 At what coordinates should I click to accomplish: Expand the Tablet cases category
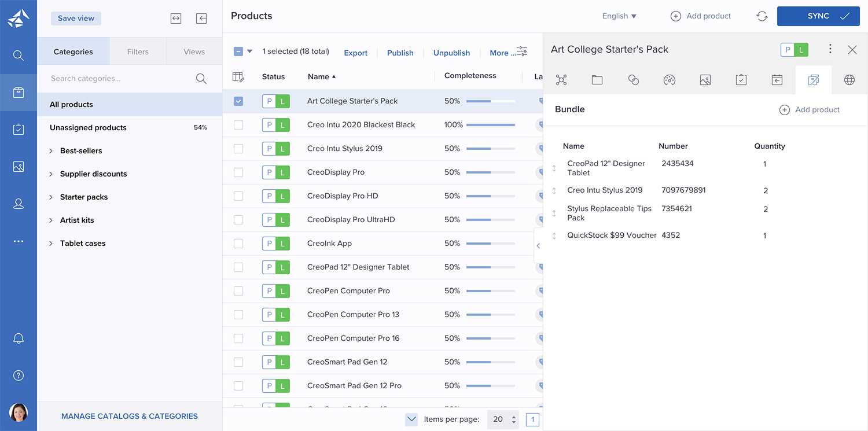[x=51, y=244]
